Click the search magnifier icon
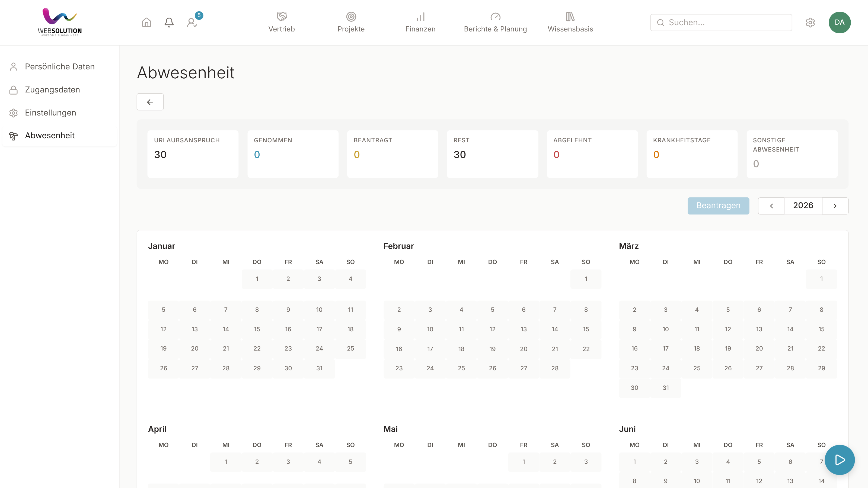The image size is (868, 488). (x=660, y=23)
